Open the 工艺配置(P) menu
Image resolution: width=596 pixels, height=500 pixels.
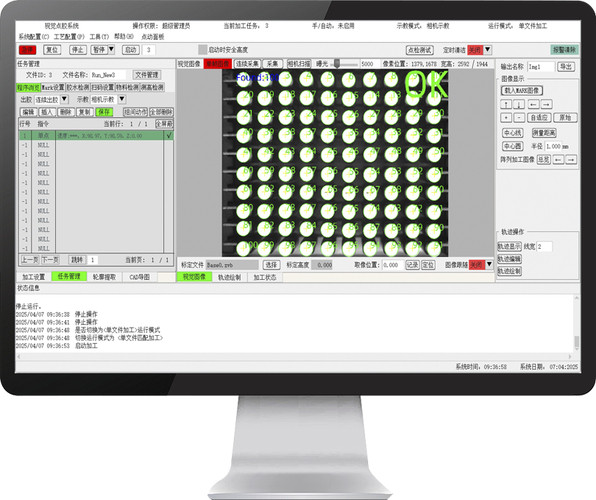click(69, 37)
